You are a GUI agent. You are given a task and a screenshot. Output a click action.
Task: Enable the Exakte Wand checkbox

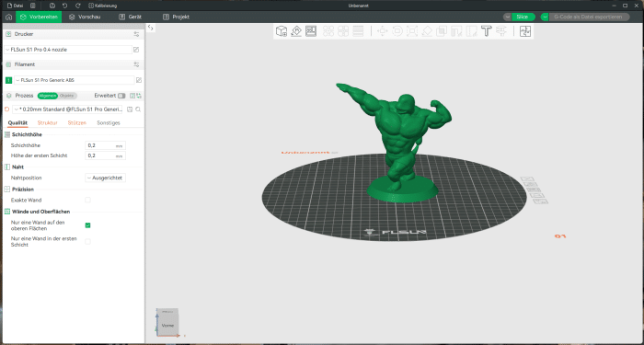tap(87, 200)
